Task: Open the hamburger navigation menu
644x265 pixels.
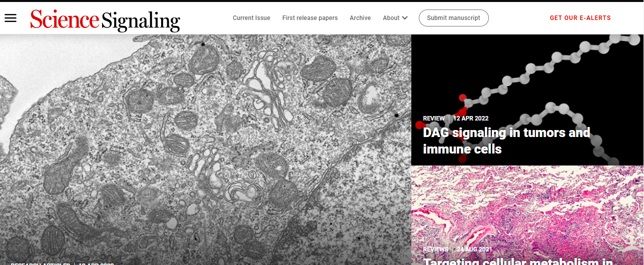Action: 11,18
